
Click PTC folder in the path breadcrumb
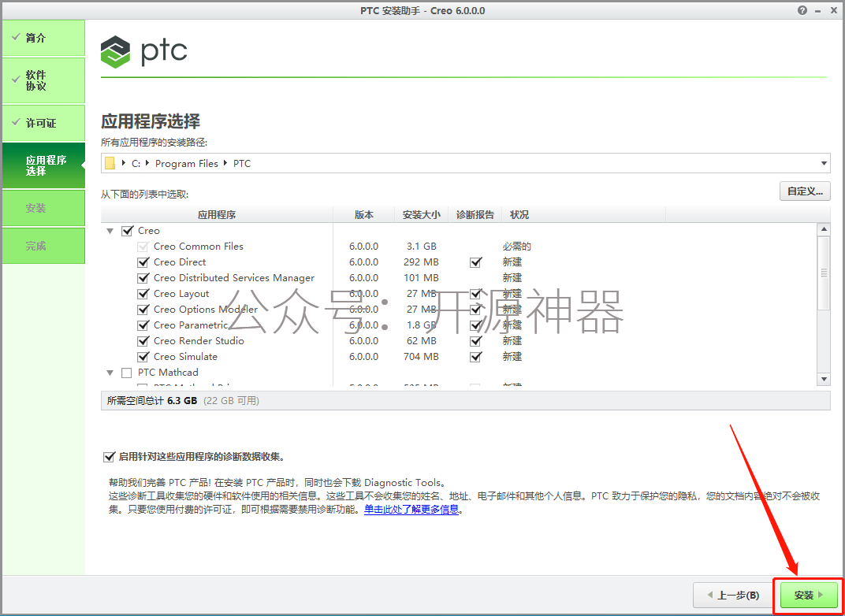(x=242, y=164)
